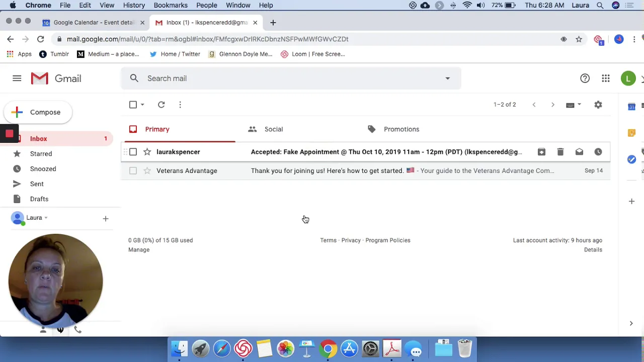Image resolution: width=644 pixels, height=362 pixels.
Task: Tick the select-all messages checkbox
Action: (x=133, y=105)
